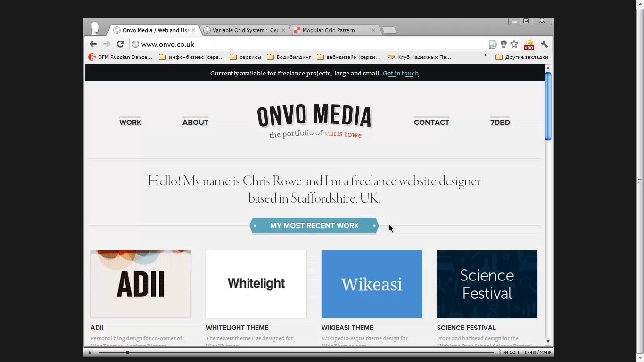The height and width of the screenshot is (362, 644).
Task: Bookmark this page with the star icon
Action: [514, 44]
